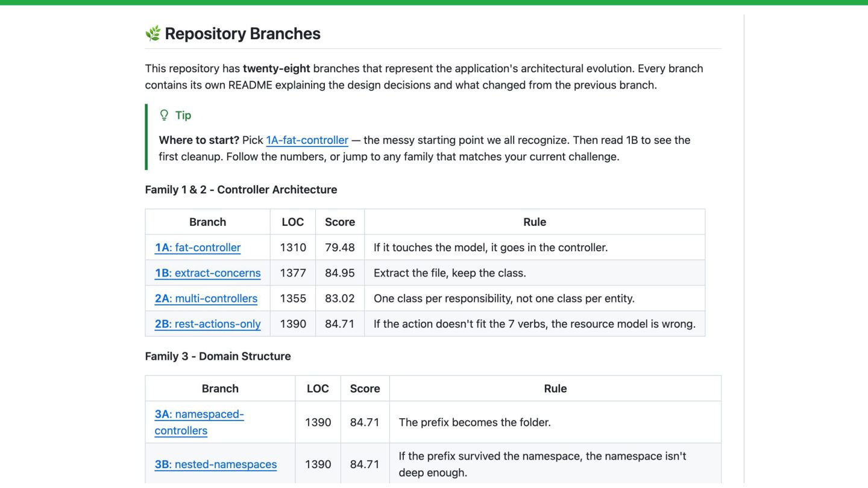Go to the 2A: multi-controllers branch

pyautogui.click(x=206, y=298)
